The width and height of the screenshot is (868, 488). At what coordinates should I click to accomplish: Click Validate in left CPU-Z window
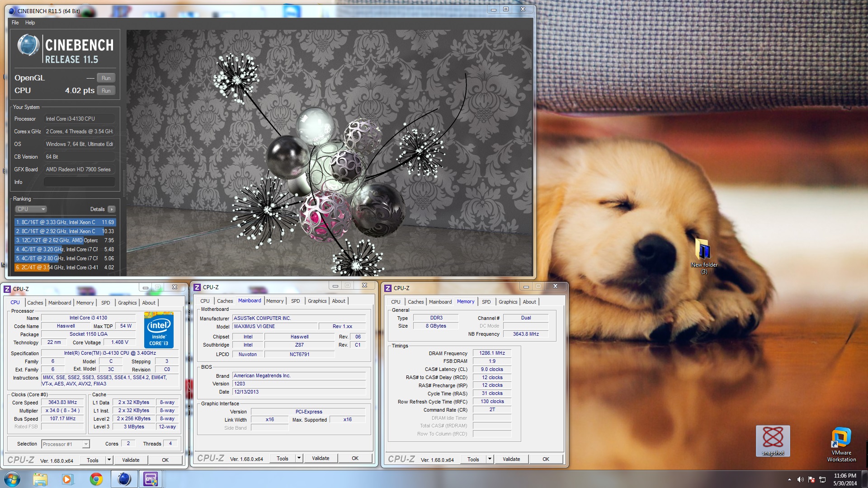131,460
